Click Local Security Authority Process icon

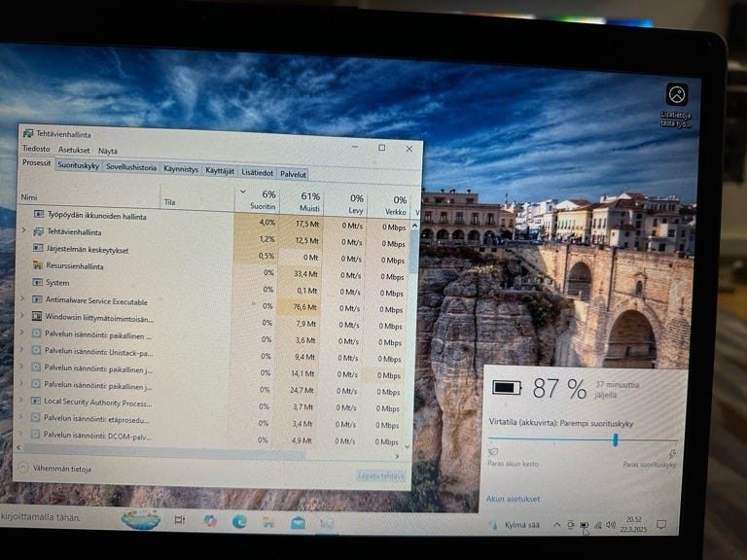point(35,401)
